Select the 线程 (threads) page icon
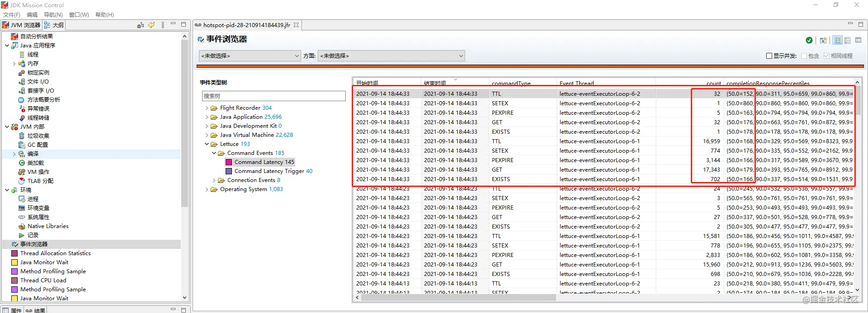This screenshot has height=313, width=868. pyautogui.click(x=22, y=54)
